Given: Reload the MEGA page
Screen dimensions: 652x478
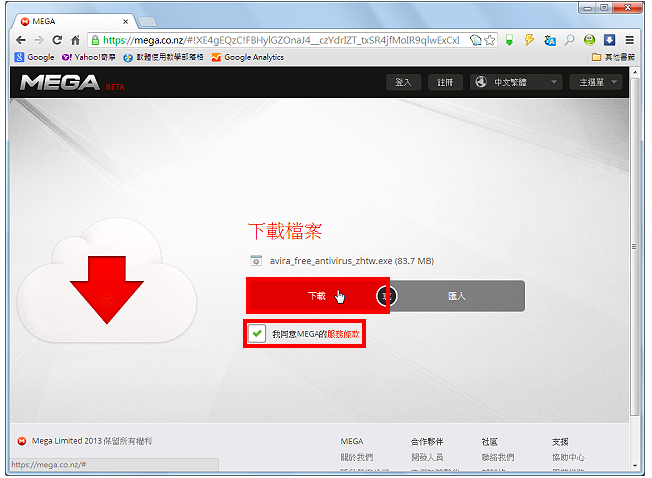Looking at the screenshot, I should [57, 40].
